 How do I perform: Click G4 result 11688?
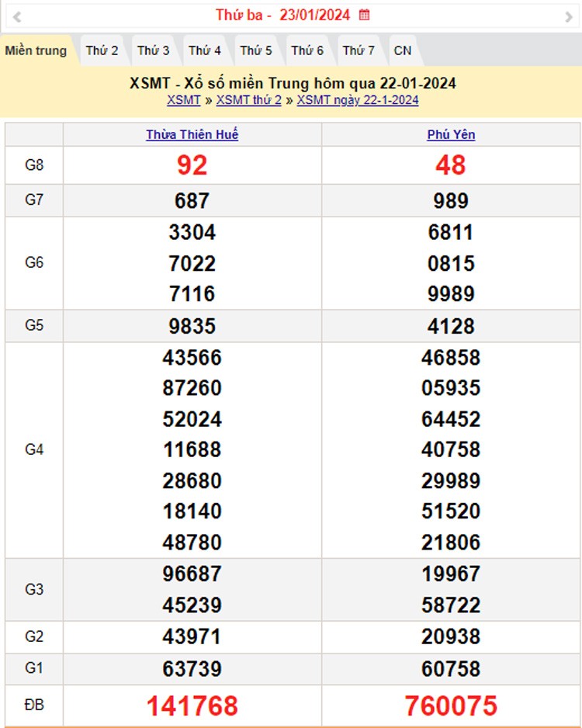(x=192, y=449)
